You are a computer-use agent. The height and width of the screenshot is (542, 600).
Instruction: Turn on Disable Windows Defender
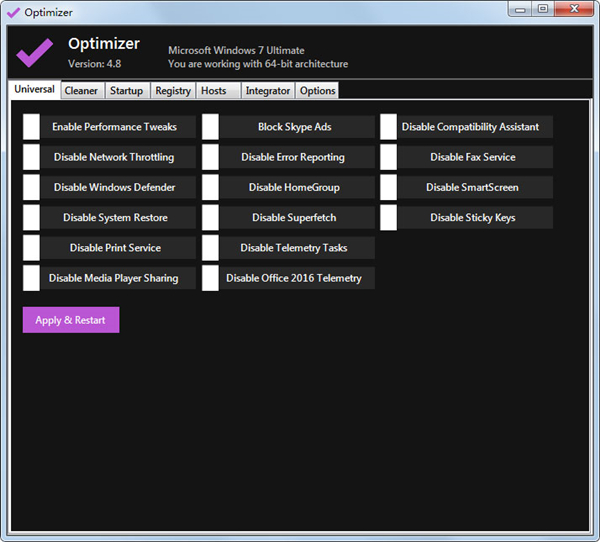pos(32,187)
